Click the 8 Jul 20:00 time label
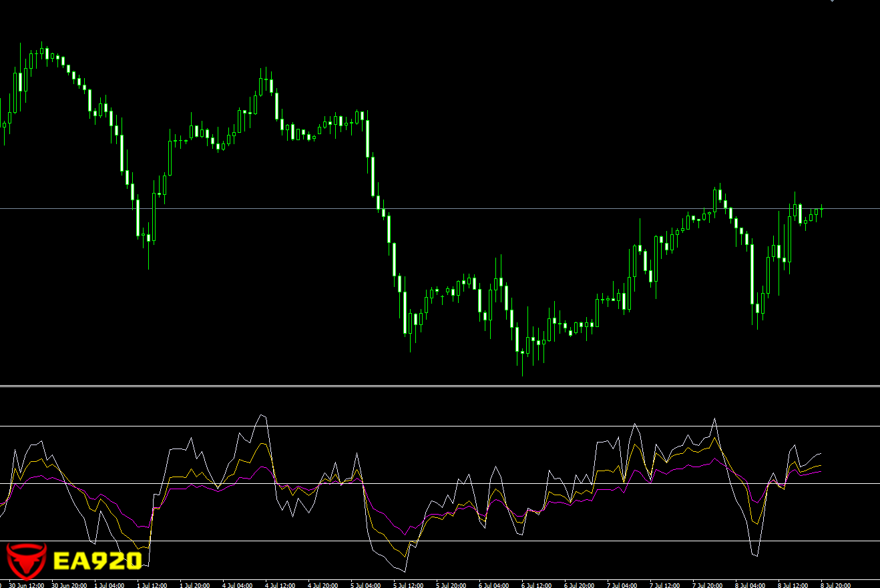 coord(835,585)
